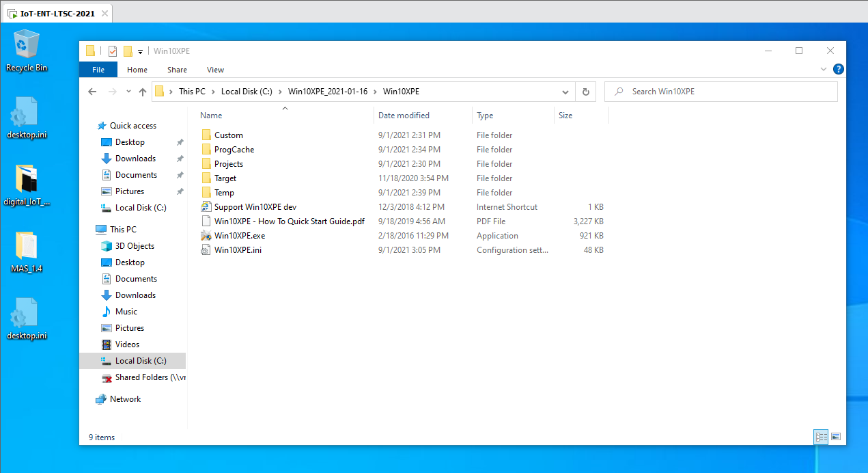This screenshot has width=868, height=473.
Task: Open pinned Pictures under Quick access
Action: (x=130, y=191)
